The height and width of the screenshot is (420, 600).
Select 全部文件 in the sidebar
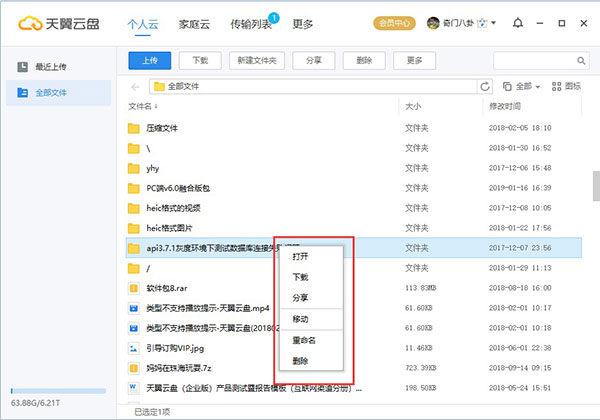(x=49, y=93)
